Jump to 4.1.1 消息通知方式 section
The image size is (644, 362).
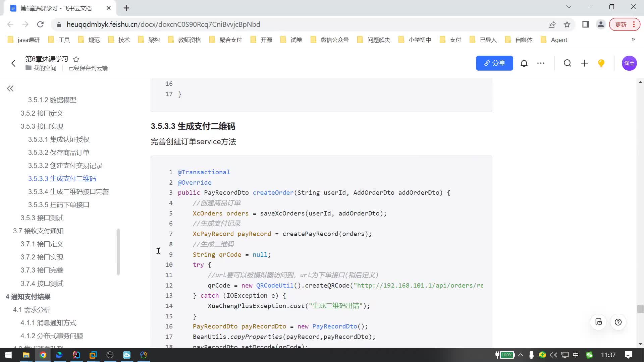(x=48, y=323)
